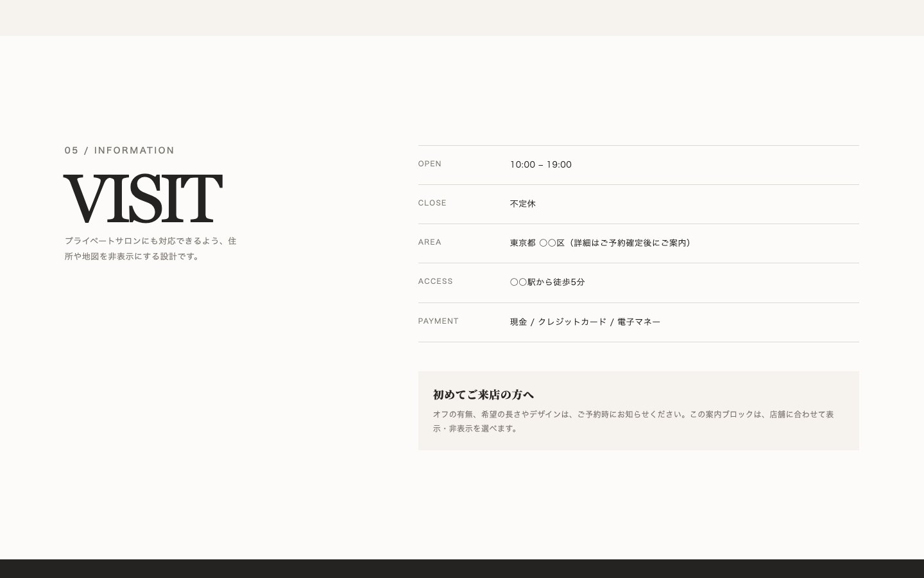Click the large VISIT heading

143,198
